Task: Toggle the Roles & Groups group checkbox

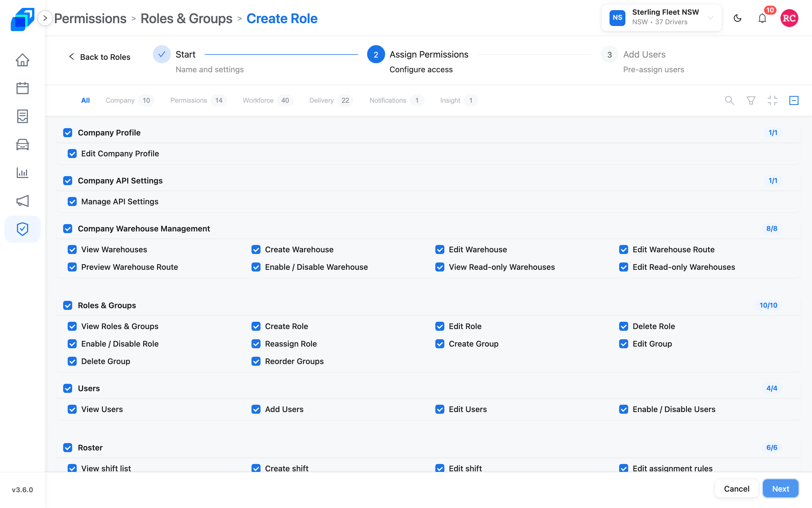Action: tap(68, 305)
